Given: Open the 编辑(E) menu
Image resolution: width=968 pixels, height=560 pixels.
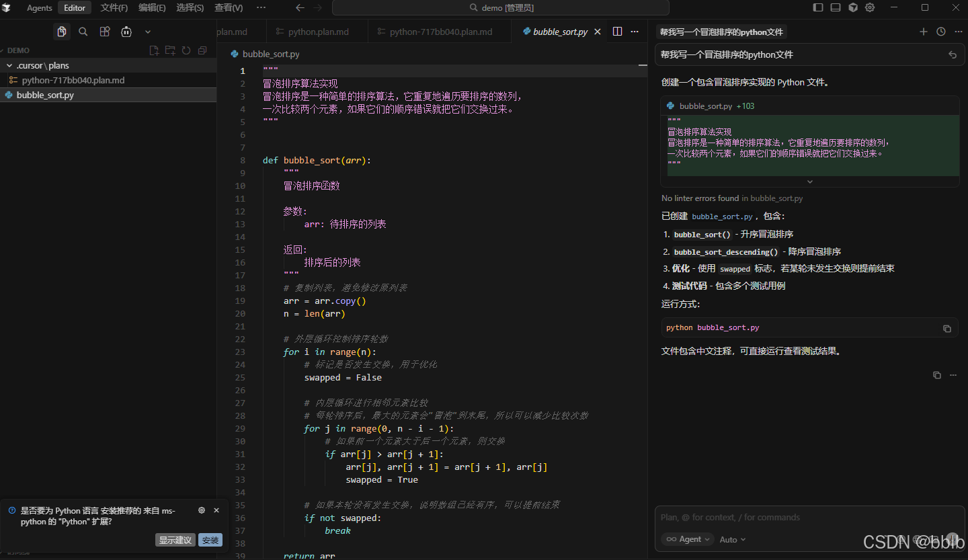Looking at the screenshot, I should coord(152,7).
